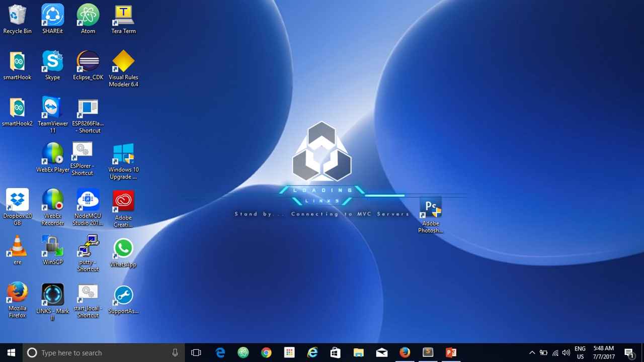
Task: Select the smartHook Arduino file icon
Action: coord(17,66)
